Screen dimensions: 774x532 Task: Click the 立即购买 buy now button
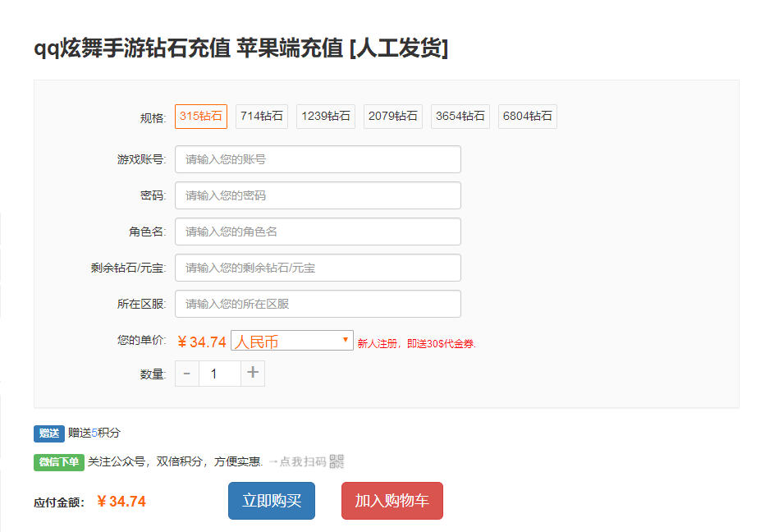click(x=272, y=500)
